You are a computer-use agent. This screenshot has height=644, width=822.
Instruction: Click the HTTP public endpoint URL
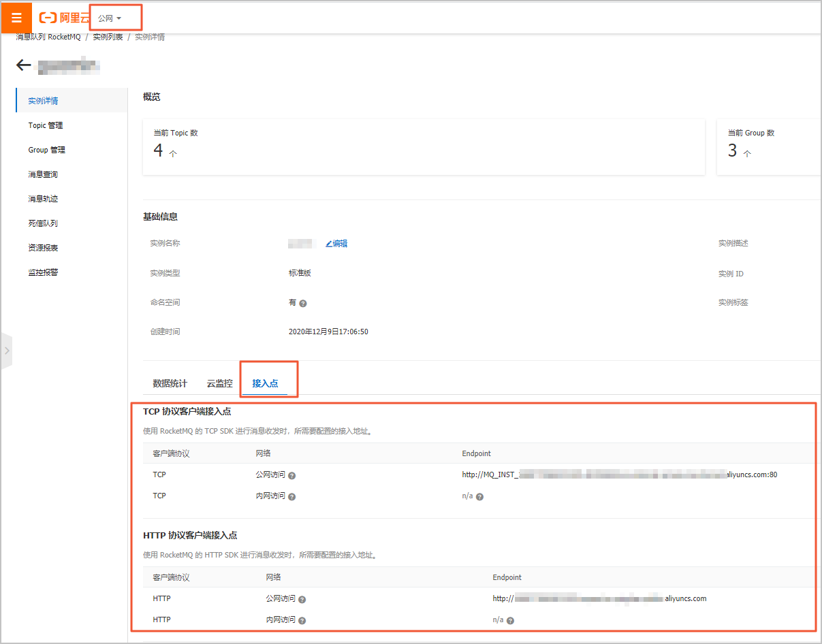point(599,598)
